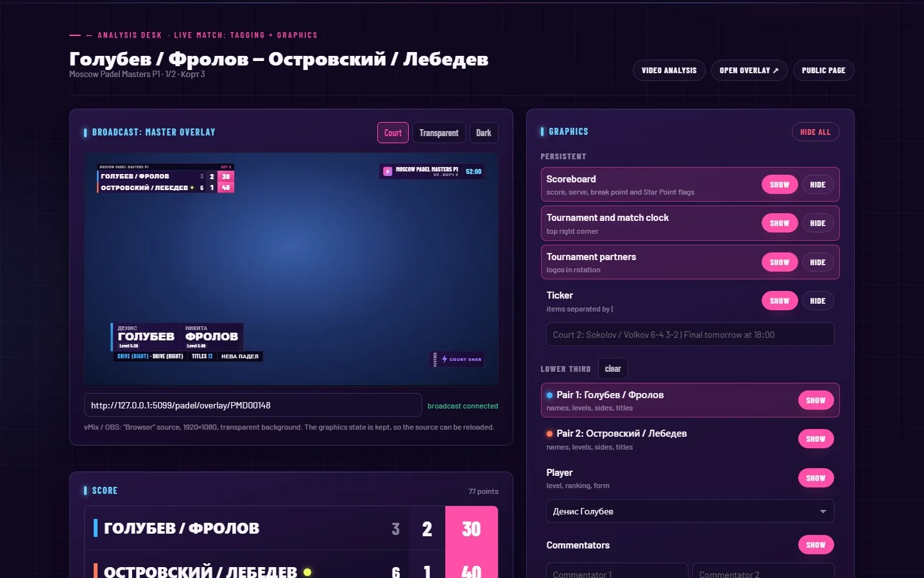Click the 'broadcast connected' status text
The width and height of the screenshot is (924, 578).
(x=463, y=406)
